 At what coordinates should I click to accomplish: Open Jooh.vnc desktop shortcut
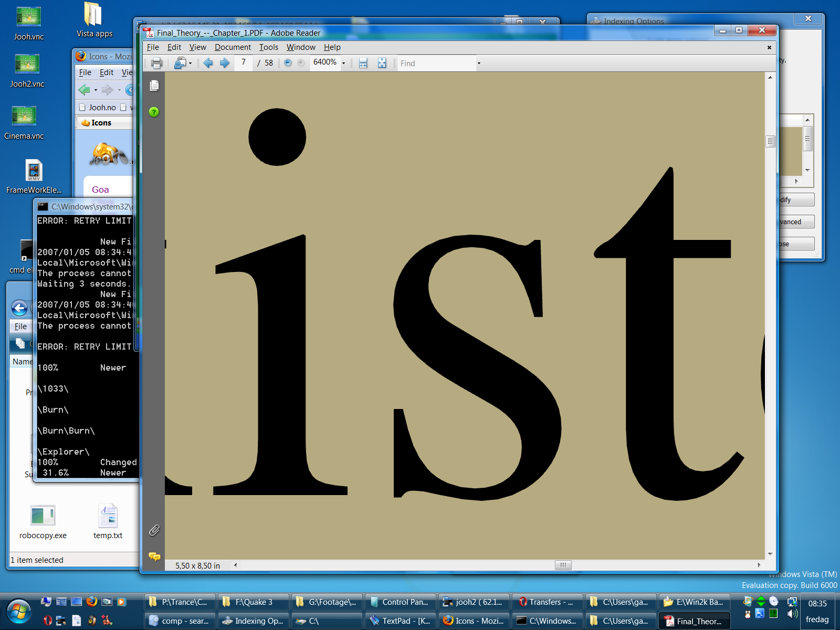click(29, 24)
